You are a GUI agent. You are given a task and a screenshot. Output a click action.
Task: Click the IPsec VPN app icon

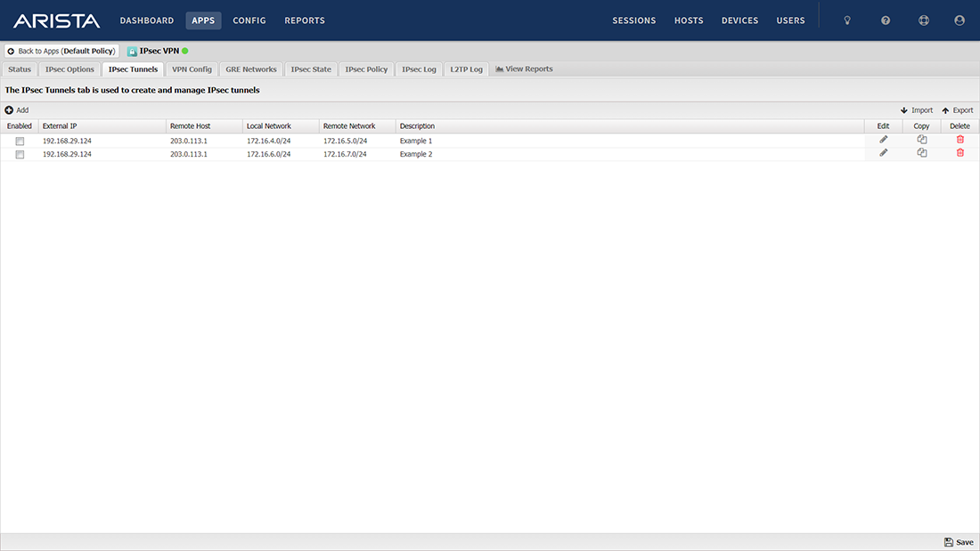[132, 52]
